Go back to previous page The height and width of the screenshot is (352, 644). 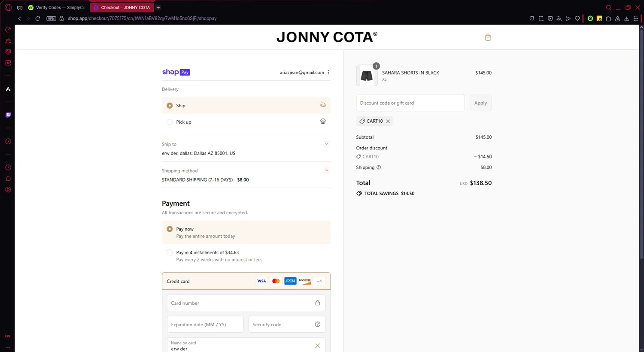click(x=20, y=18)
